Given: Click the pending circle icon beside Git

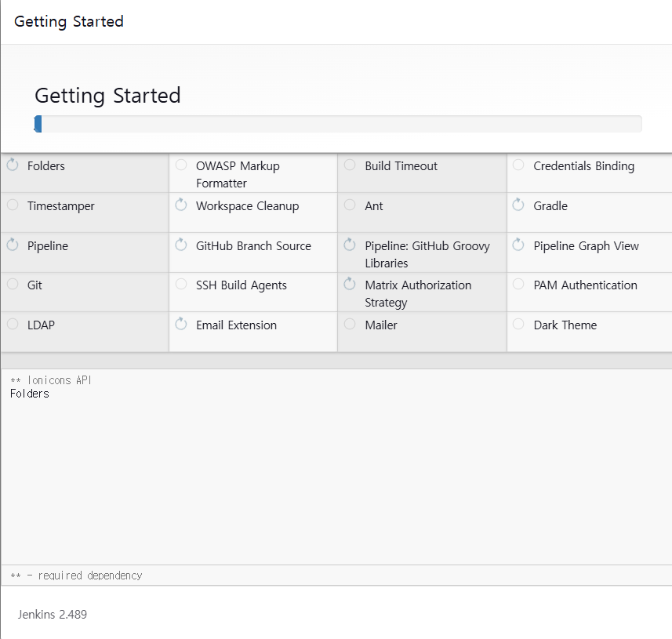Looking at the screenshot, I should point(13,284).
